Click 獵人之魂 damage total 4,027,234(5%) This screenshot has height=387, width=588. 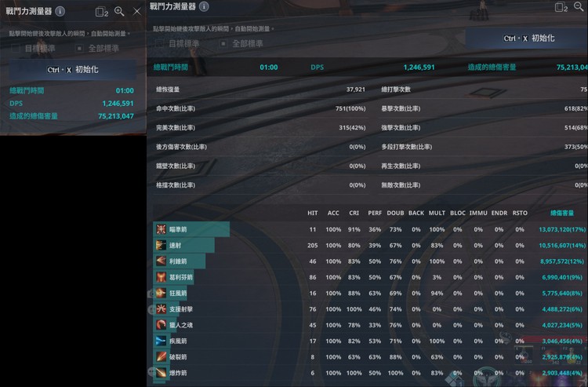coord(562,325)
